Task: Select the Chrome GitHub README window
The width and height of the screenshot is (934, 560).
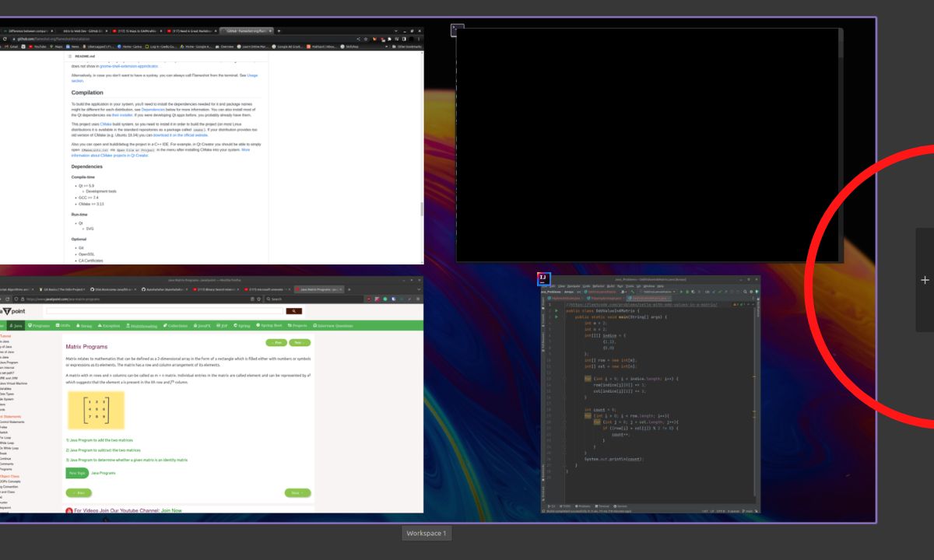Action: [210, 156]
